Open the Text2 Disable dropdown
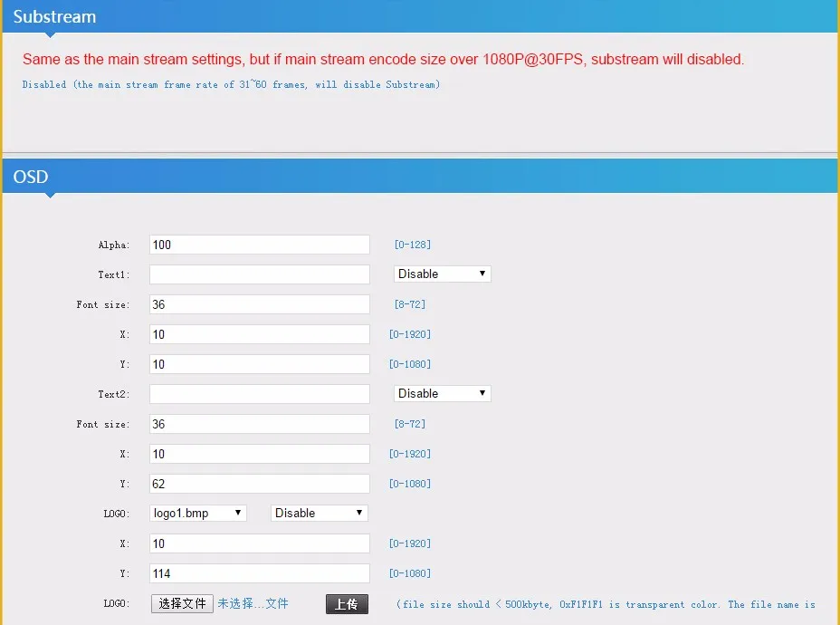Viewport: 840px width, 625px height. 442,393
